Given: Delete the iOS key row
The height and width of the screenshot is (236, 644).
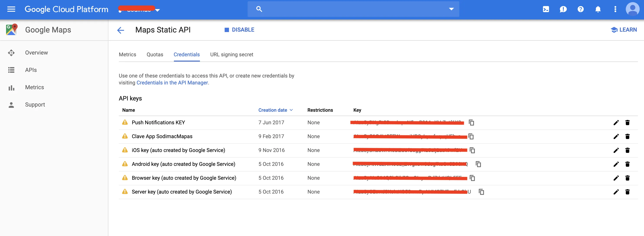Looking at the screenshot, I should pyautogui.click(x=627, y=150).
